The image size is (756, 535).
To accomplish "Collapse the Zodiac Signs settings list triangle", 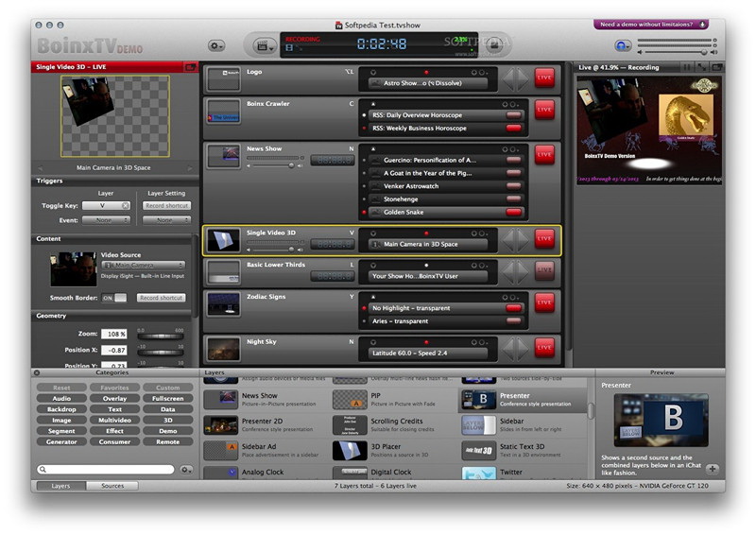I will [372, 297].
